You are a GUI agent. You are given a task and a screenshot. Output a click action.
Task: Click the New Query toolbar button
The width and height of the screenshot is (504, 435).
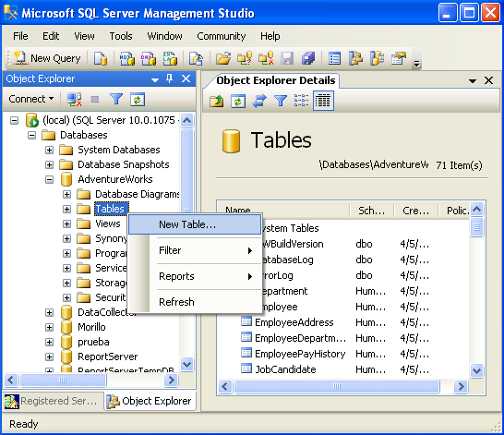47,58
